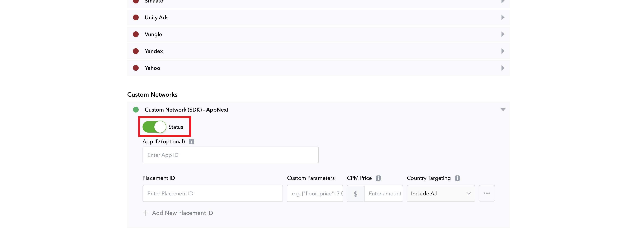
Task: Click the Yandex network label
Action: [x=153, y=51]
